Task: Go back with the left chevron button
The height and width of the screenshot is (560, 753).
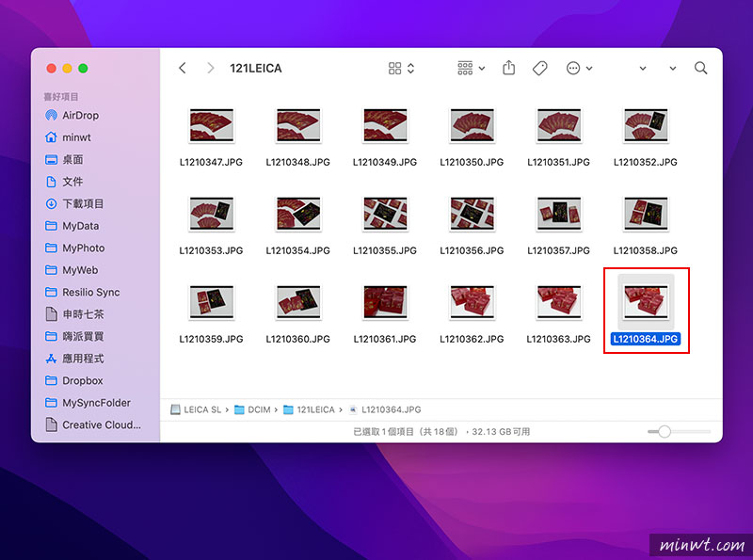Action: 183,68
